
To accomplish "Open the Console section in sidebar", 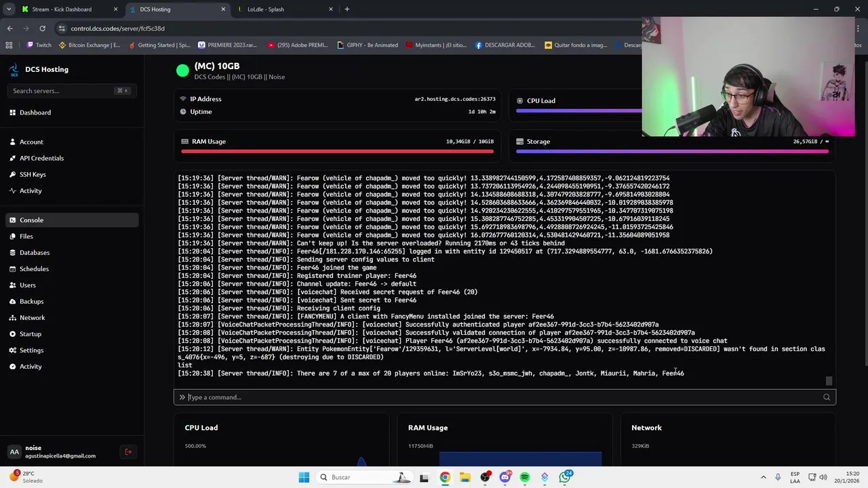I will [x=71, y=220].
